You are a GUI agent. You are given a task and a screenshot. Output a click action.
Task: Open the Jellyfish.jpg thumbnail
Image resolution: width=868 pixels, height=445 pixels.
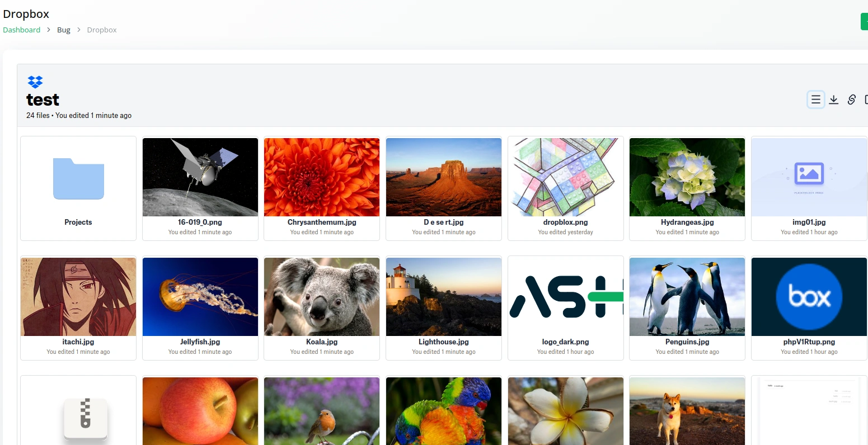coord(200,297)
